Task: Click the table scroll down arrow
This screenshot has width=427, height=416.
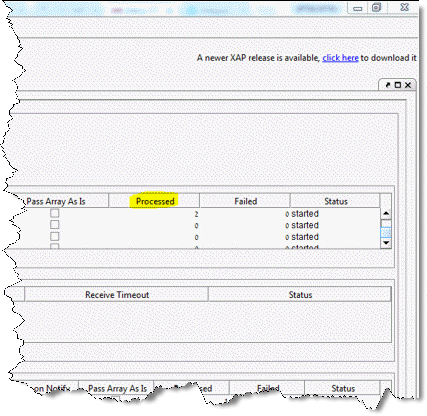Action: pyautogui.click(x=386, y=243)
